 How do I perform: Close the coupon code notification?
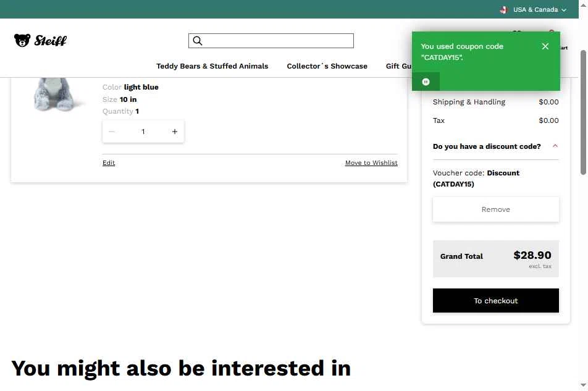coord(545,46)
